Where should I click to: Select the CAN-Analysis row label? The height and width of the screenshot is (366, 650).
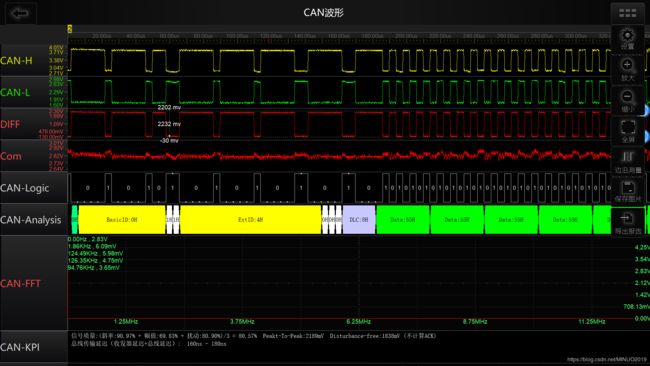[x=31, y=220]
